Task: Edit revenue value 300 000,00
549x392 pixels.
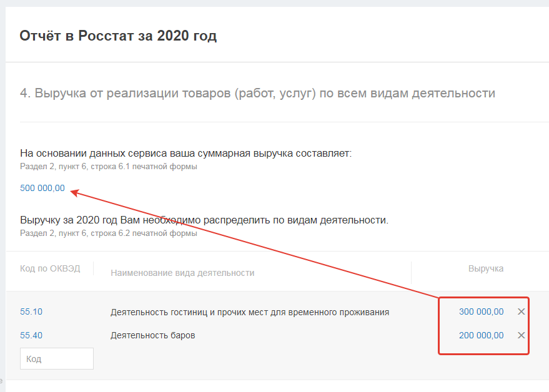Action: coord(481,311)
